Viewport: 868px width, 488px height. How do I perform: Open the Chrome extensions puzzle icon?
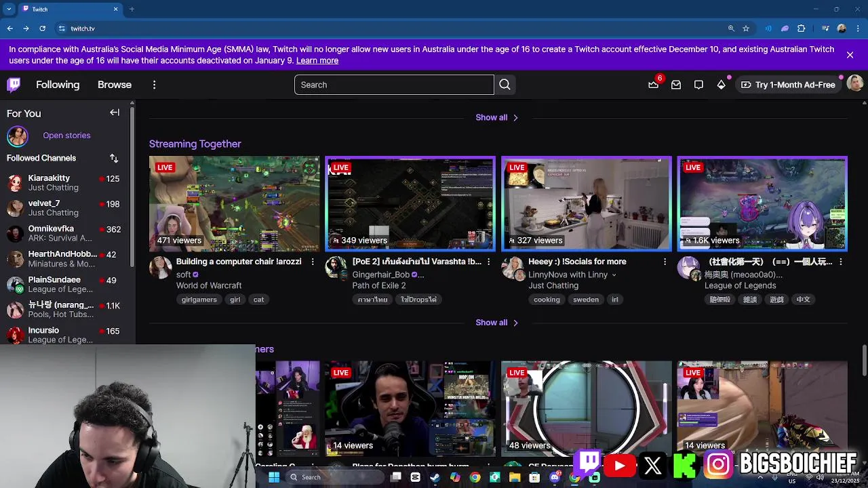[802, 28]
